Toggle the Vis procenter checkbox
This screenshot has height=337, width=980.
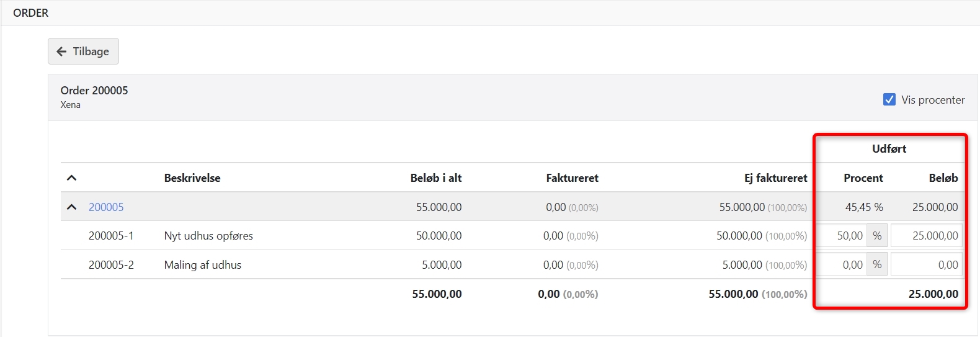[x=889, y=99]
